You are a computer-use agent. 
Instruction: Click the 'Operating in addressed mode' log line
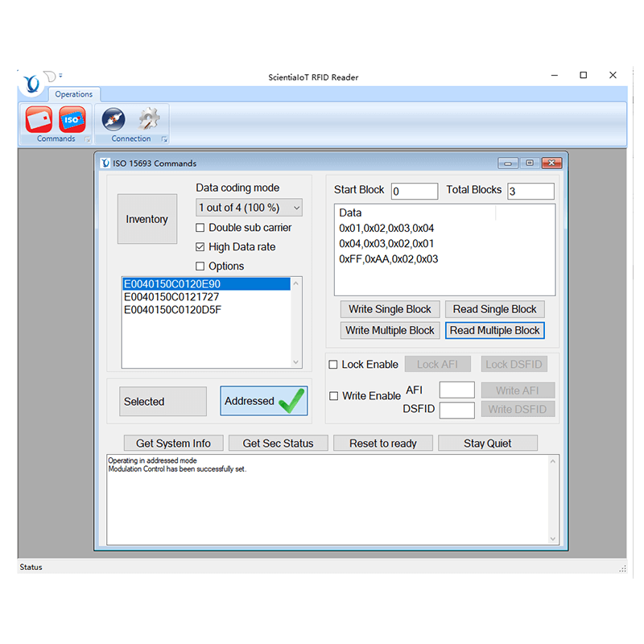152,460
